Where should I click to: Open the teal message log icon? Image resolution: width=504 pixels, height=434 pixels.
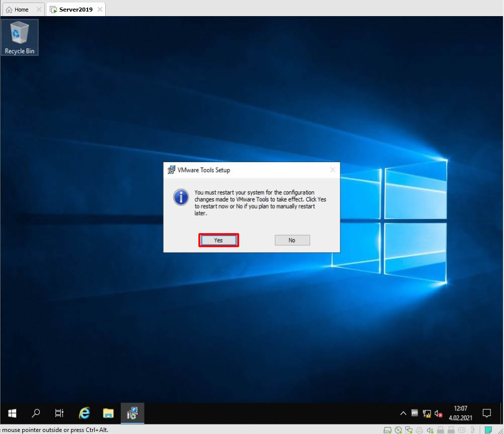(488, 430)
